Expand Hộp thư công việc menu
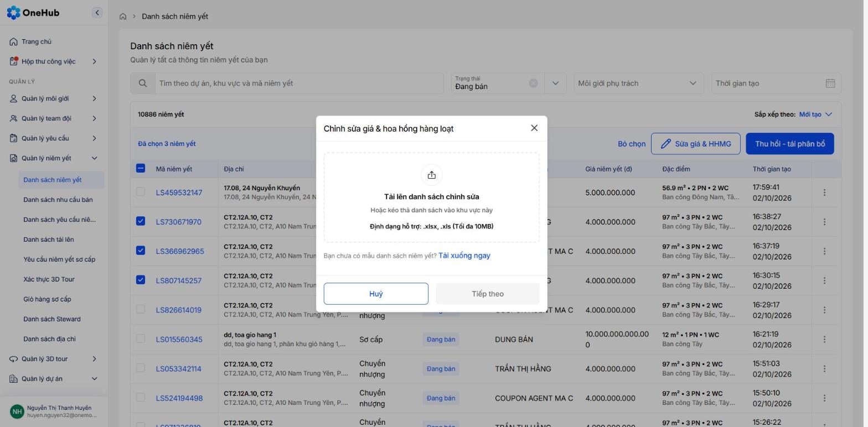Screen dimensions: 868x427 [x=54, y=61]
